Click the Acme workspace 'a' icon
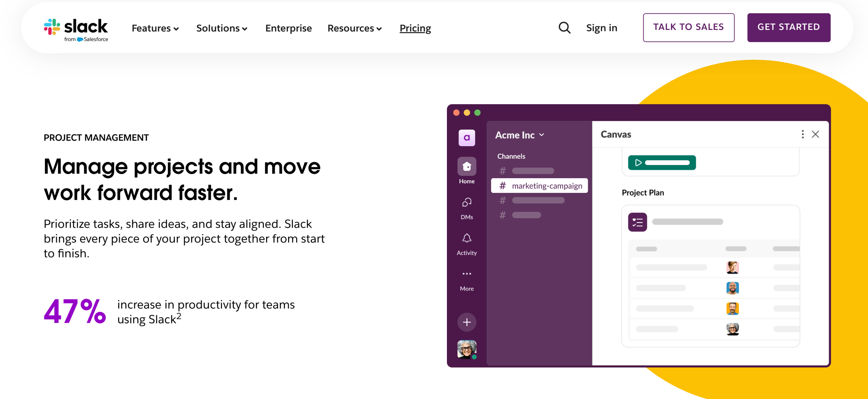Screen dimensions: 868x399 [x=467, y=138]
